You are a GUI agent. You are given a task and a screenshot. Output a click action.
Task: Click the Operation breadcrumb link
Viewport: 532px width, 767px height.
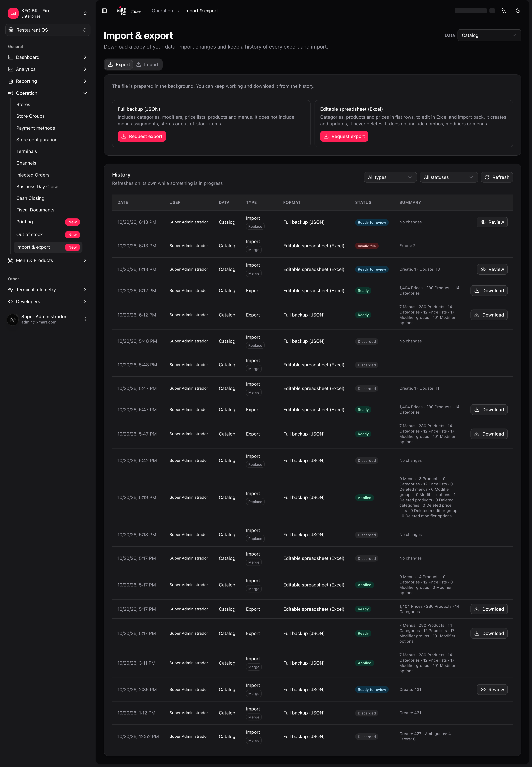pyautogui.click(x=162, y=11)
